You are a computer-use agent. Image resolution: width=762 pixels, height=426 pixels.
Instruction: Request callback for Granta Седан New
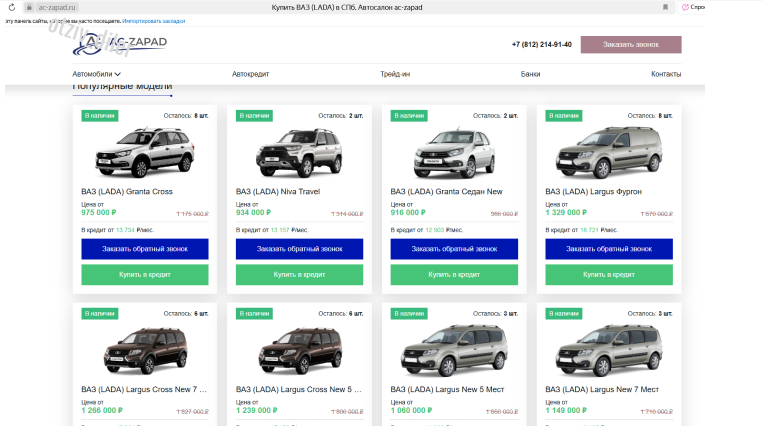(x=454, y=249)
